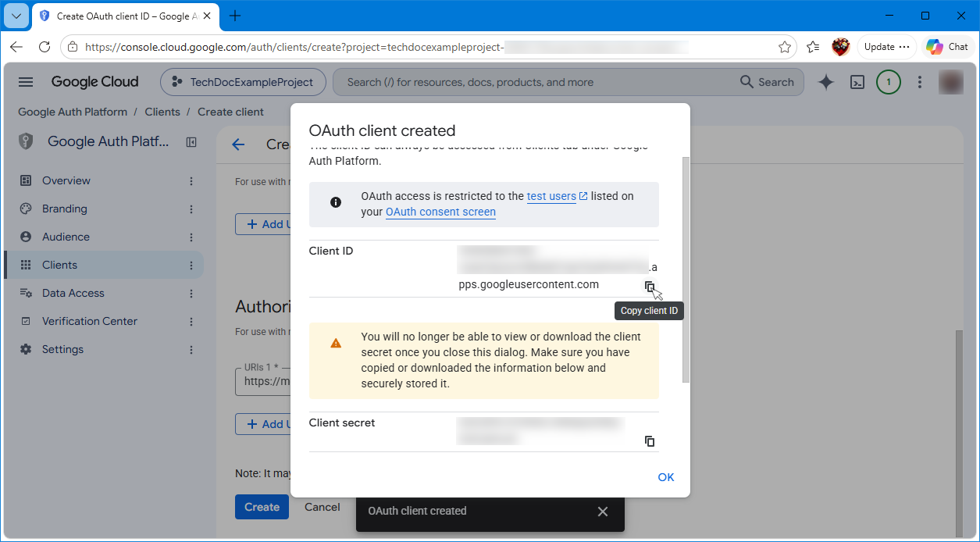Click the browser back button
The width and height of the screenshot is (980, 542).
pyautogui.click(x=16, y=47)
